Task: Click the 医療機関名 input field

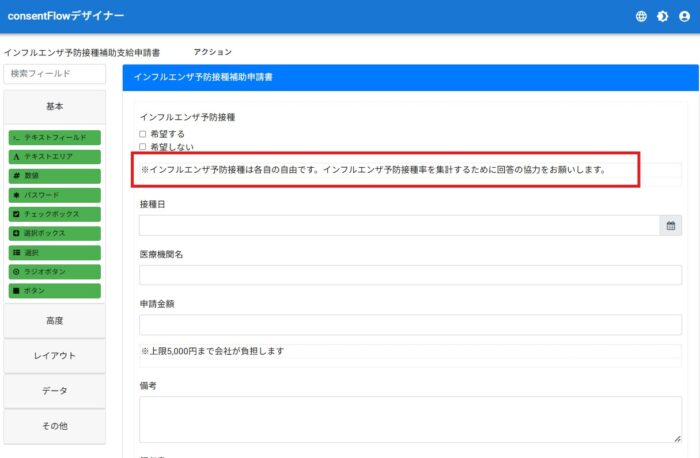Action: [x=410, y=275]
